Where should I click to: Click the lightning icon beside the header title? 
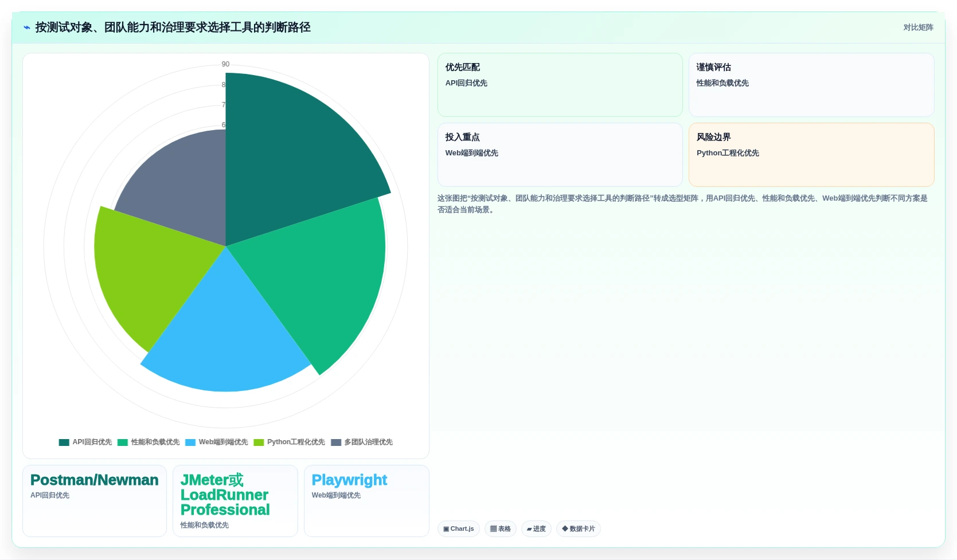pyautogui.click(x=26, y=28)
